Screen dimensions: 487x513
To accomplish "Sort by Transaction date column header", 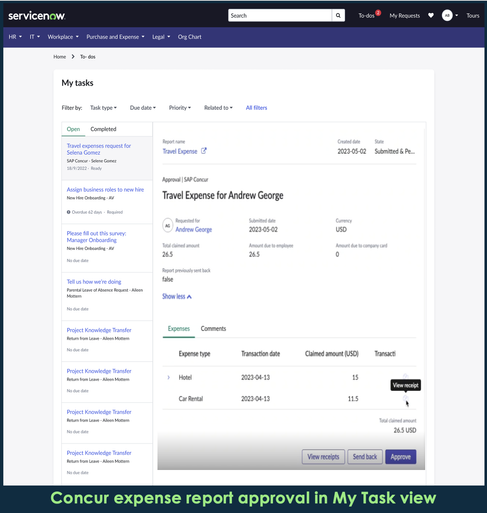I will click(x=261, y=354).
